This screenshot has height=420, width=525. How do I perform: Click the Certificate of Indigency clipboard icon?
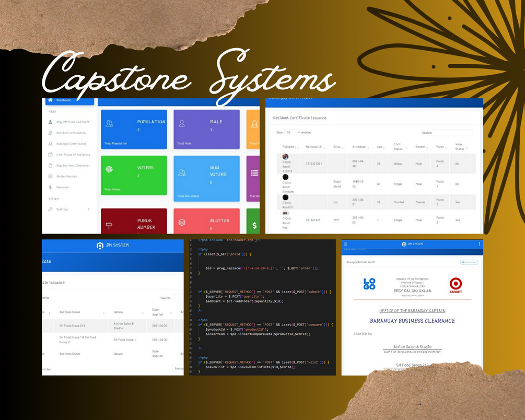point(50,155)
